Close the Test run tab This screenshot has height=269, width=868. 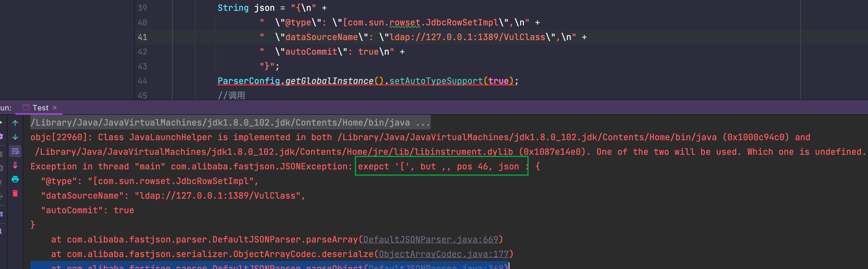55,108
